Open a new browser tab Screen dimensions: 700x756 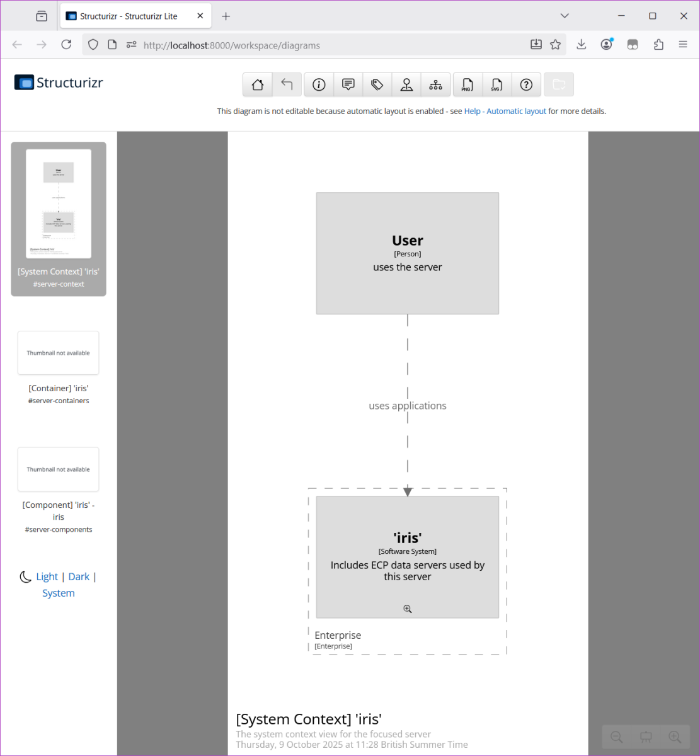tap(226, 16)
